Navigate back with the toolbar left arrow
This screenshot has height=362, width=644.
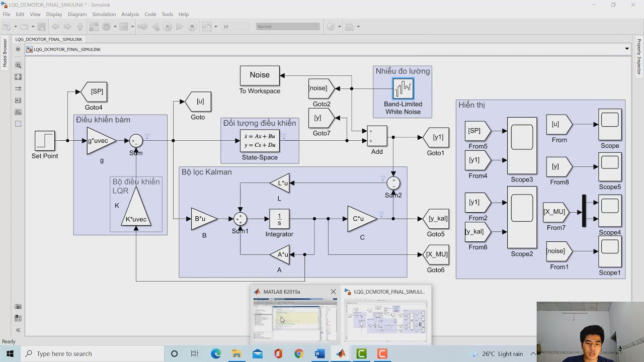55,27
